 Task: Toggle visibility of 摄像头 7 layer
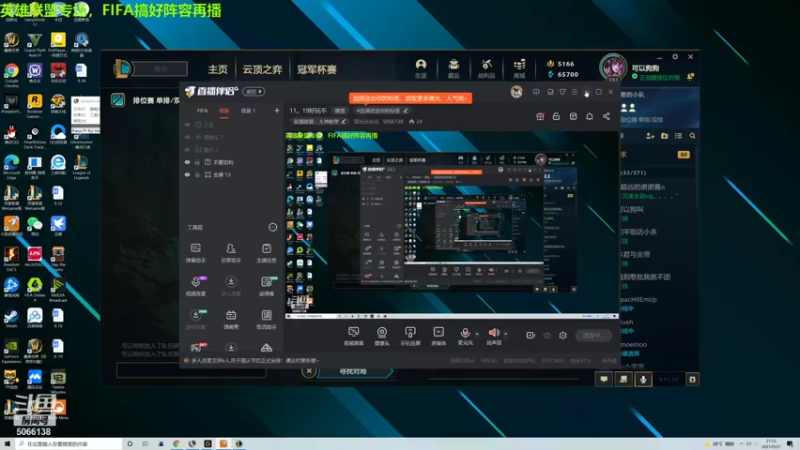point(187,137)
